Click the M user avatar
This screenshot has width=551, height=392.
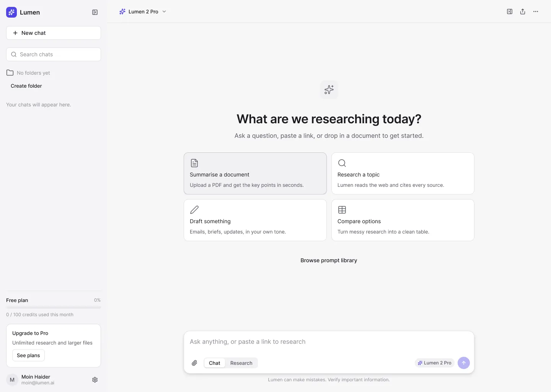tap(12, 380)
